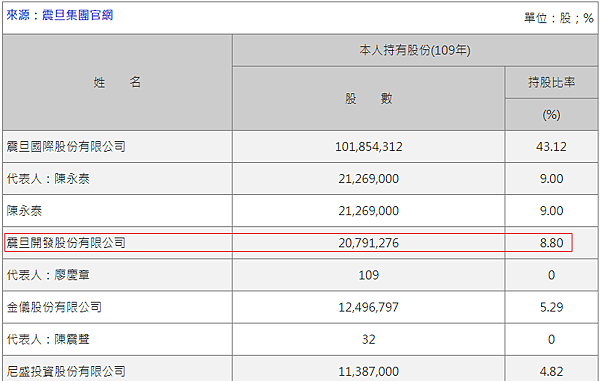Click 21,269,000 in the plain 陳永泰 row
600x381 pixels.
368,211
